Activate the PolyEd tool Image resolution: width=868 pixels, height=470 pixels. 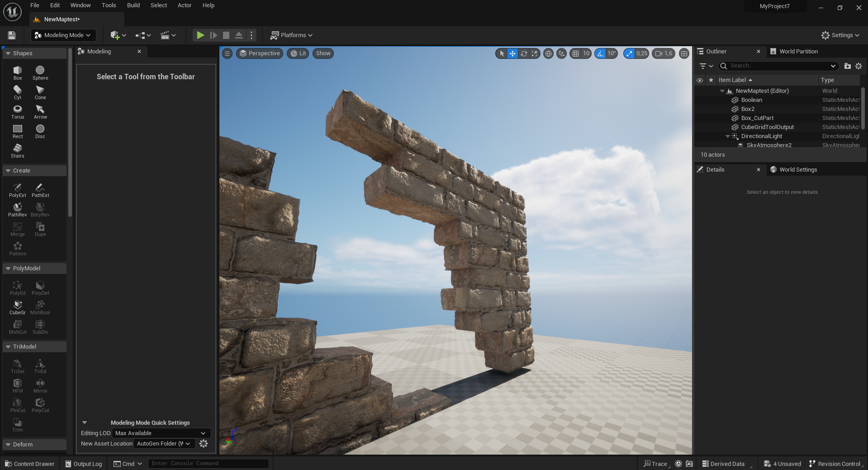click(18, 288)
